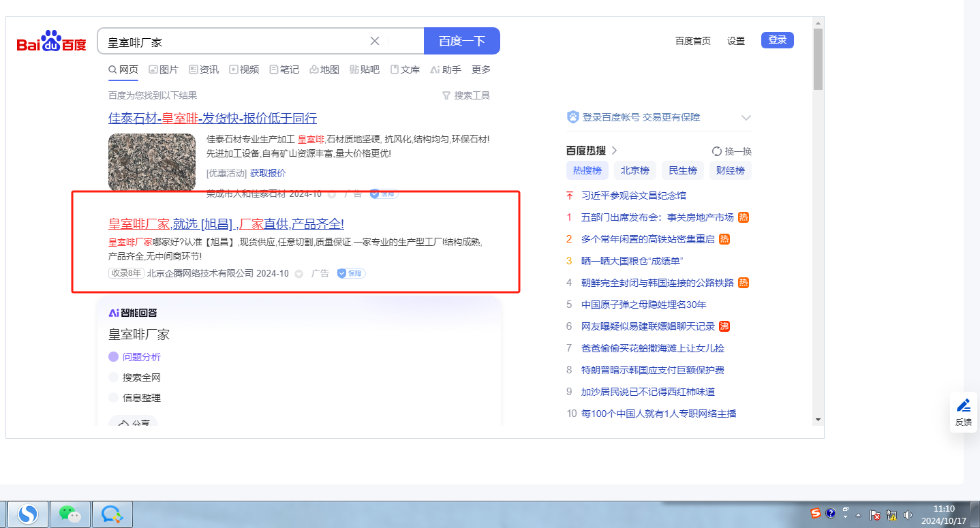Image resolution: width=980 pixels, height=528 pixels.
Task: Open WeChat from the taskbar
Action: (70, 514)
